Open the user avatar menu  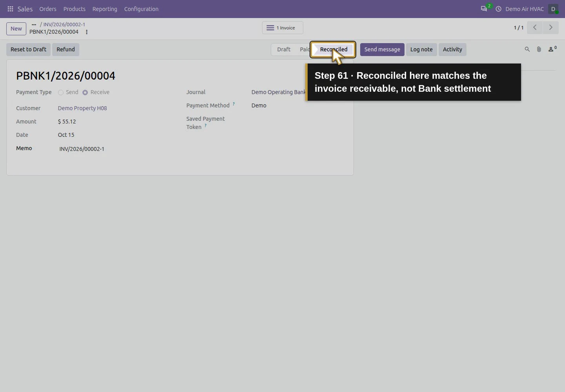click(x=553, y=9)
